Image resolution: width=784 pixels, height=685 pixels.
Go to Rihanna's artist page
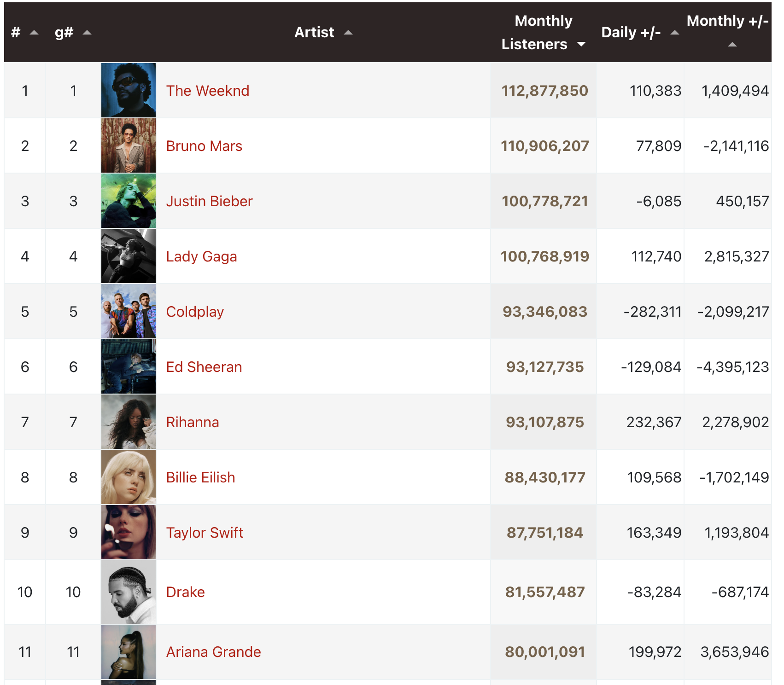[x=193, y=422]
